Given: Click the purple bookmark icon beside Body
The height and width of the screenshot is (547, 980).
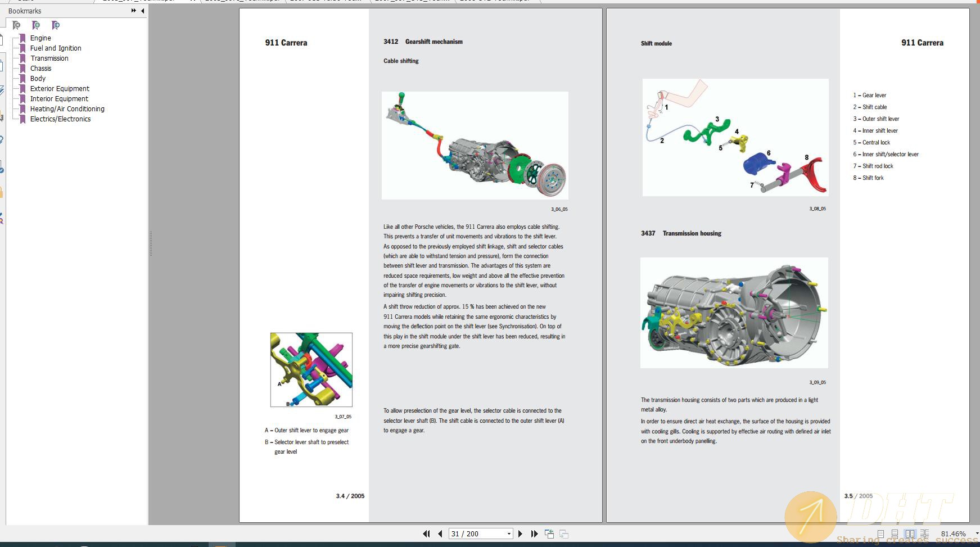Looking at the screenshot, I should coord(22,78).
